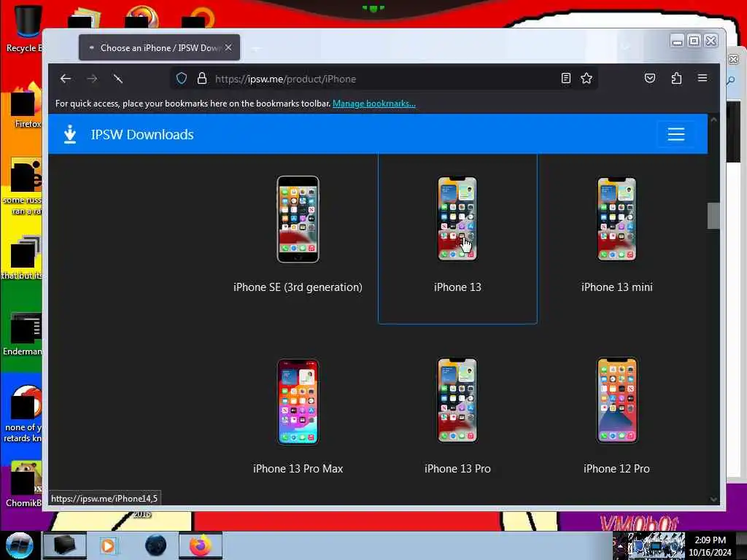This screenshot has height=560, width=747.
Task: Click the forward navigation arrow
Action: pos(92,79)
